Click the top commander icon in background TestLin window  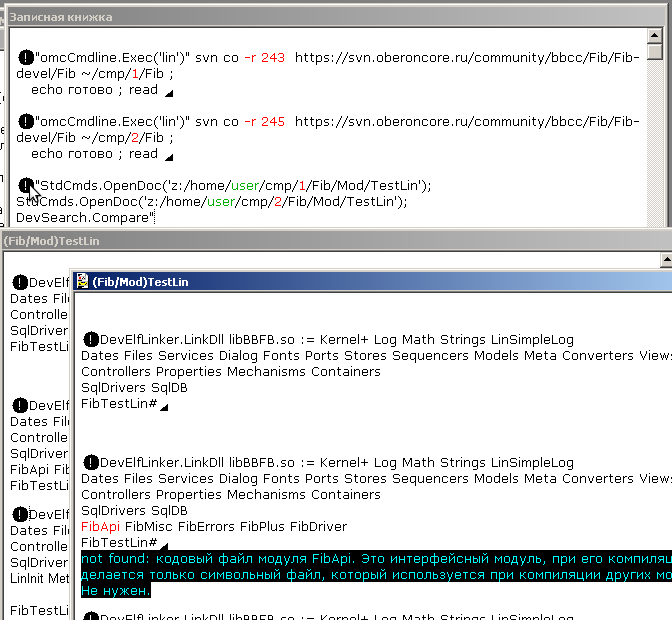point(19,283)
